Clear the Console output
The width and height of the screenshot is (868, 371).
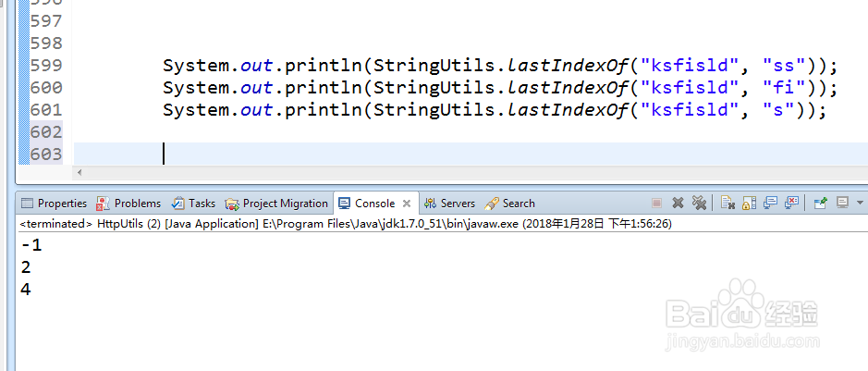(728, 203)
